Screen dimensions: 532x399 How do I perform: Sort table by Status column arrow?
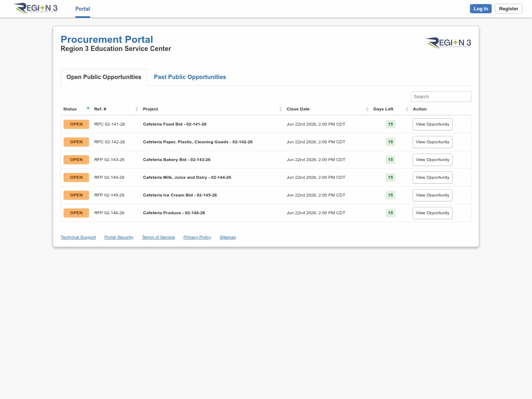(88, 108)
